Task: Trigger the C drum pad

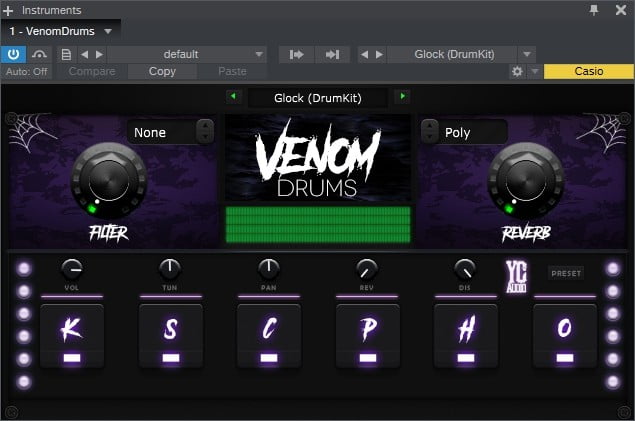Action: (269, 336)
